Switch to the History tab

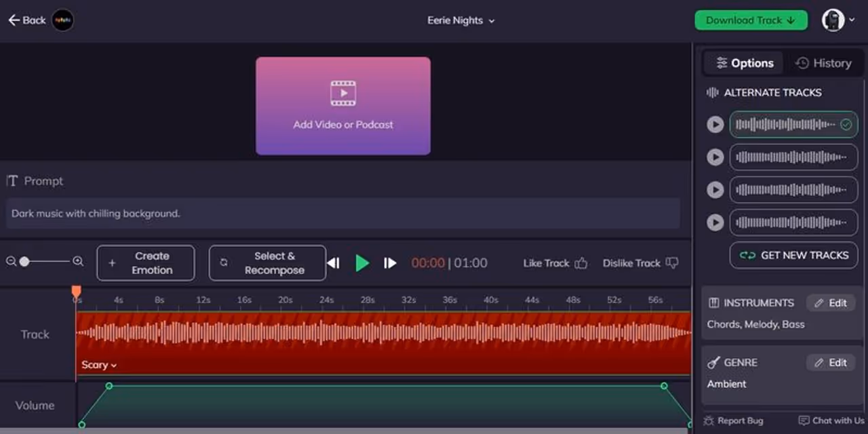coord(823,63)
